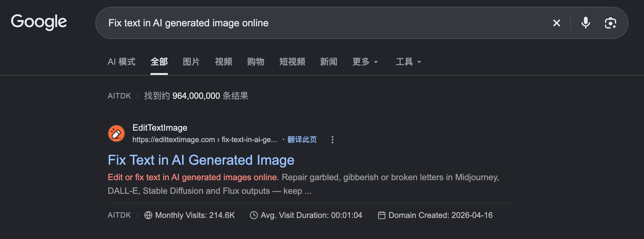Open Google Lens image search icon
The height and width of the screenshot is (239, 644).
(x=611, y=23)
